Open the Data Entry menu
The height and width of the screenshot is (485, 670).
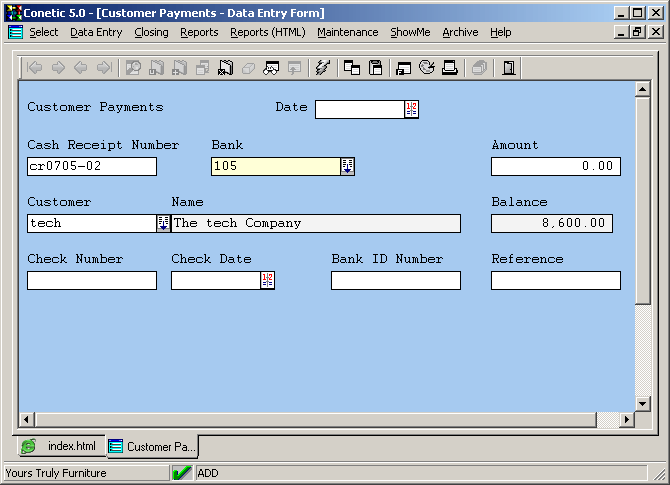click(x=96, y=32)
